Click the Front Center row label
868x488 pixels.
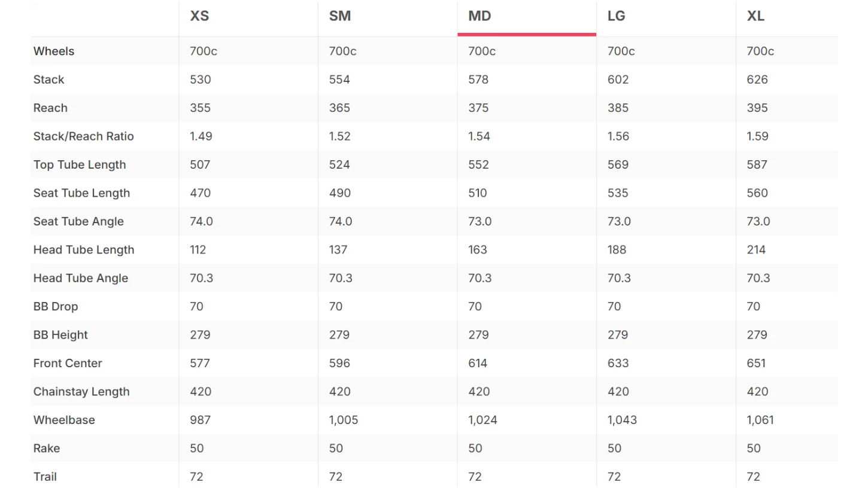(x=68, y=364)
